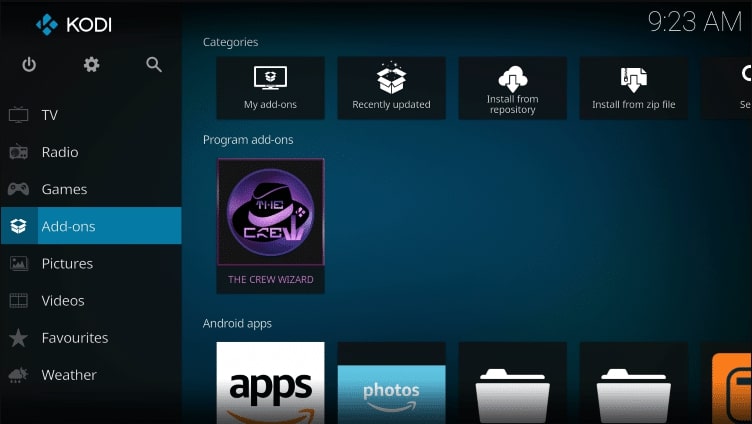The height and width of the screenshot is (424, 752).
Task: Click the Pictures icon in sidebar
Action: pyautogui.click(x=18, y=263)
